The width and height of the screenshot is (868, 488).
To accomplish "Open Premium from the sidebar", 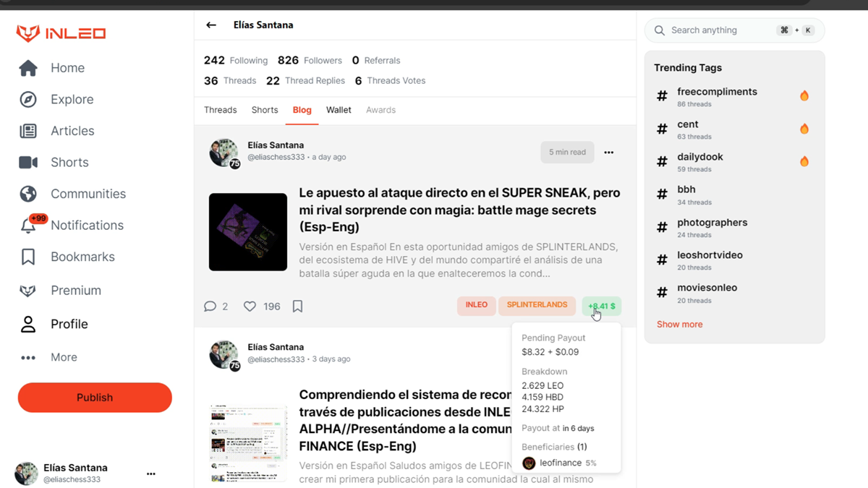I will [75, 290].
